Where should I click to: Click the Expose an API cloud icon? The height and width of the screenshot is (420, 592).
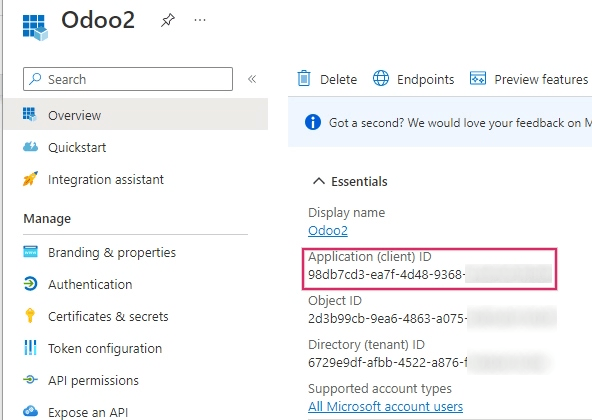pyautogui.click(x=30, y=411)
